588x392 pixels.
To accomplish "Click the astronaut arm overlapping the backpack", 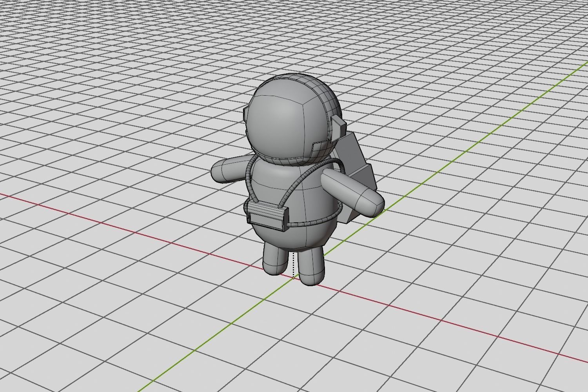I will pos(352,193).
